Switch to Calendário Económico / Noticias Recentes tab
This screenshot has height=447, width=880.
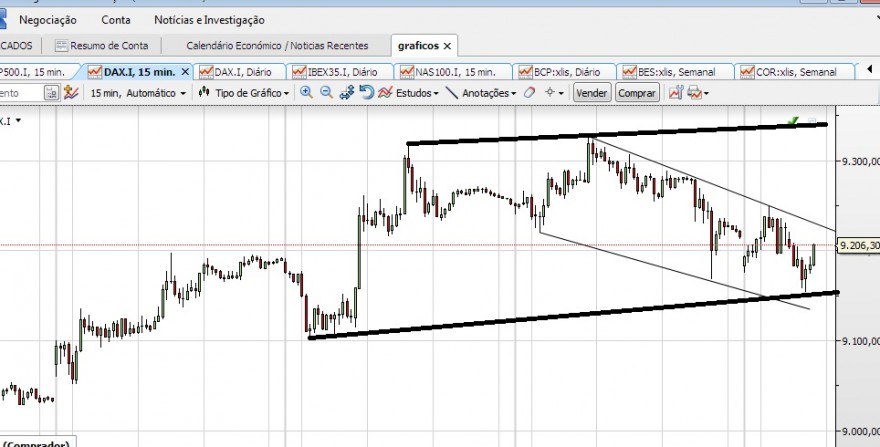click(277, 45)
